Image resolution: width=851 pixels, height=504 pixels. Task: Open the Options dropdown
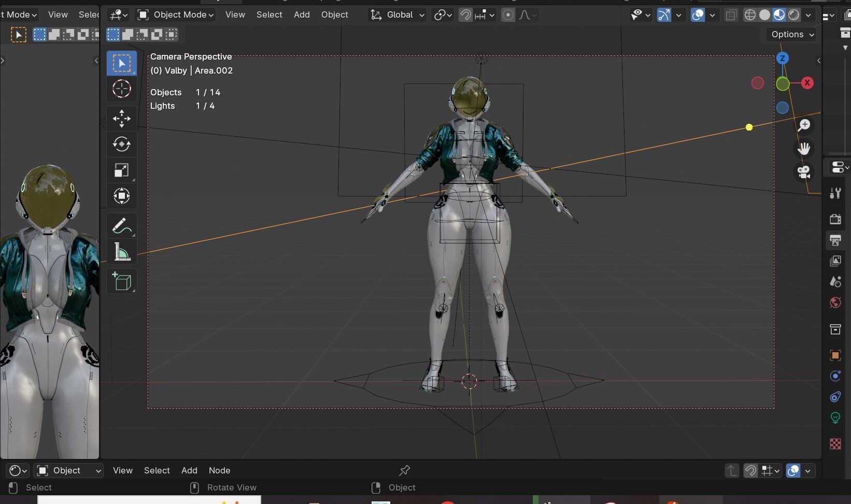(x=792, y=34)
